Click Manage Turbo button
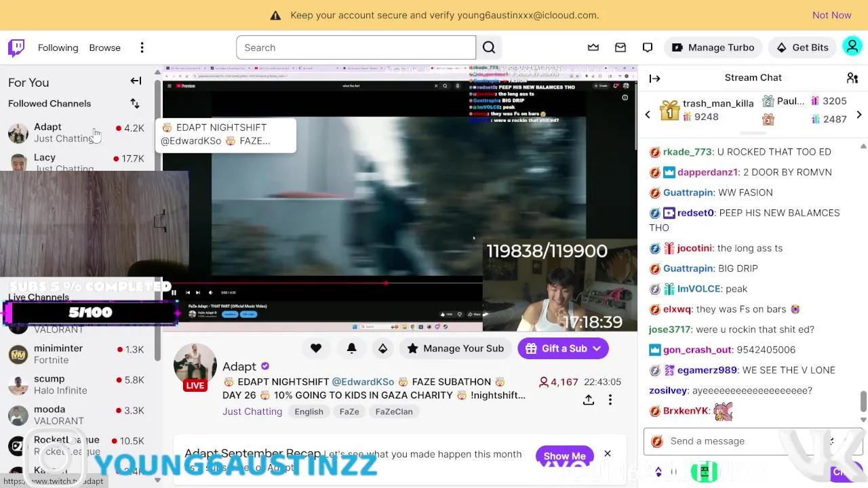This screenshot has width=868, height=488. 713,47
